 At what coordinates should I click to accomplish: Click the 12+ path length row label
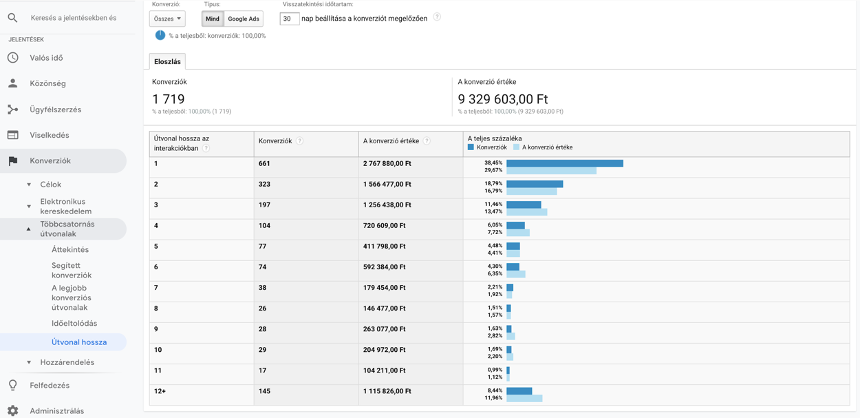point(159,391)
